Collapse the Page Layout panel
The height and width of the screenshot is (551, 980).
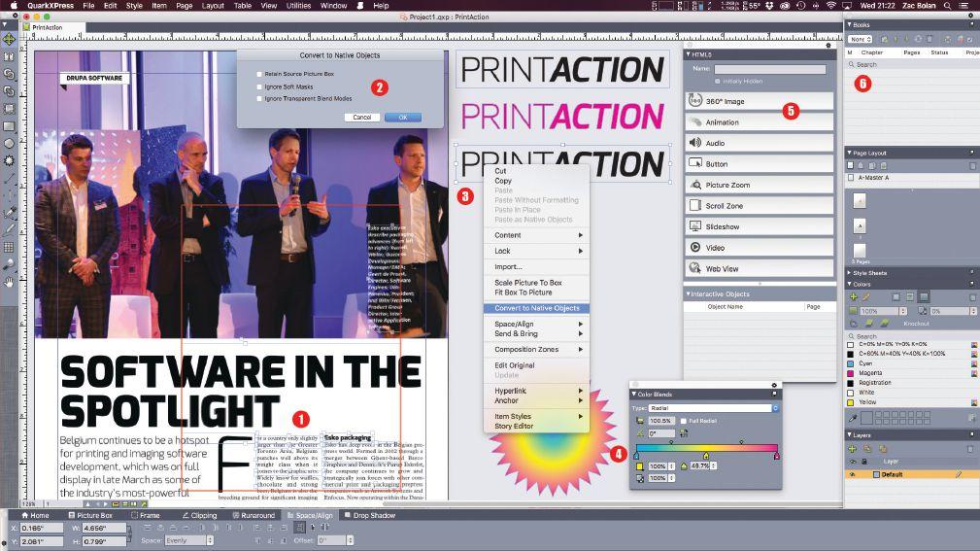point(850,153)
